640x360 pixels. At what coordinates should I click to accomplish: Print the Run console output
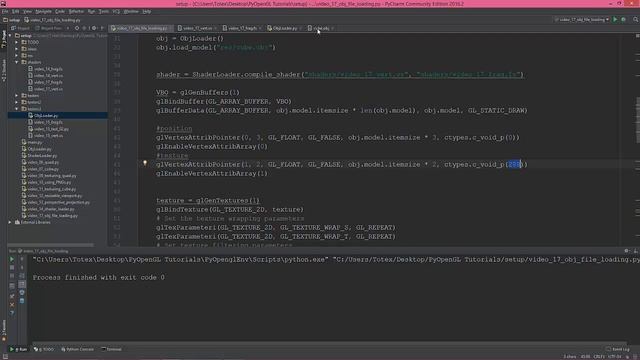(x=22, y=292)
